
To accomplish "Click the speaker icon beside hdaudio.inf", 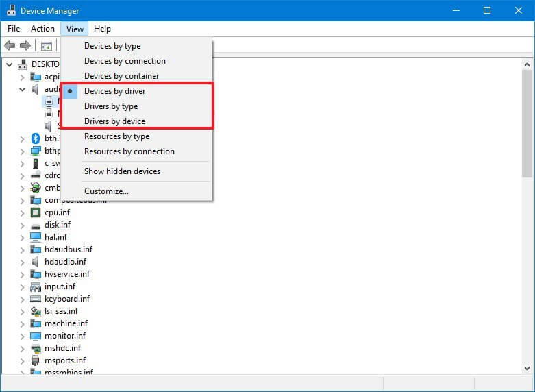I will pyautogui.click(x=36, y=262).
